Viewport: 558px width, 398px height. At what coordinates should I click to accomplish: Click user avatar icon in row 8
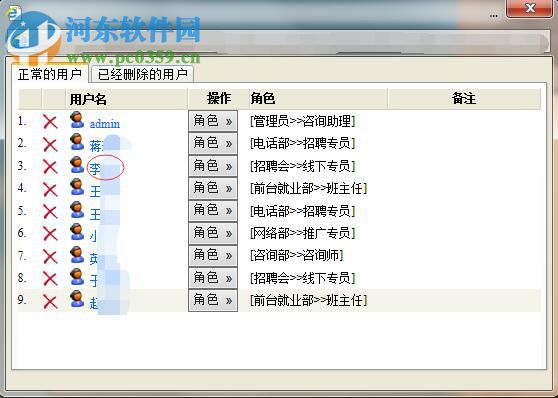[77, 277]
